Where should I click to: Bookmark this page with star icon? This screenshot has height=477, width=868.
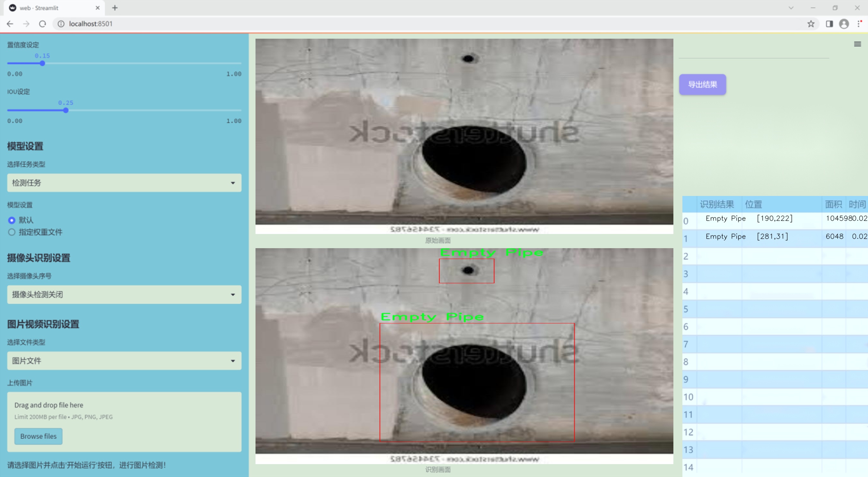811,24
